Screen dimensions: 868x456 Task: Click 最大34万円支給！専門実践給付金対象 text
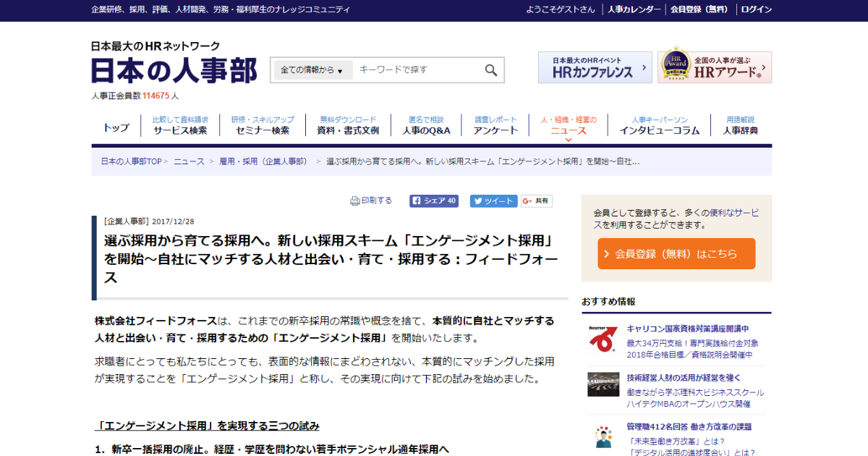692,343
